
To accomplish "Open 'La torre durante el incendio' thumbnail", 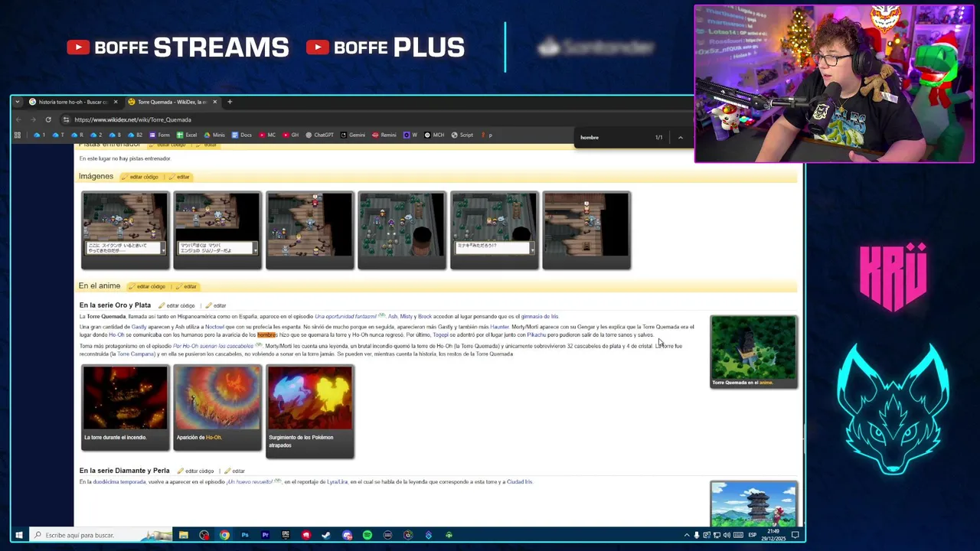I will [x=125, y=397].
